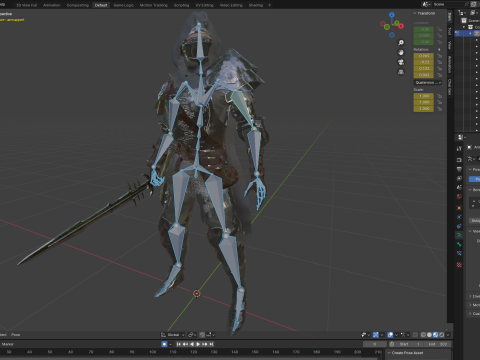The width and height of the screenshot is (480, 360).
Task: Select solid viewport shading
Action: [x=429, y=335]
